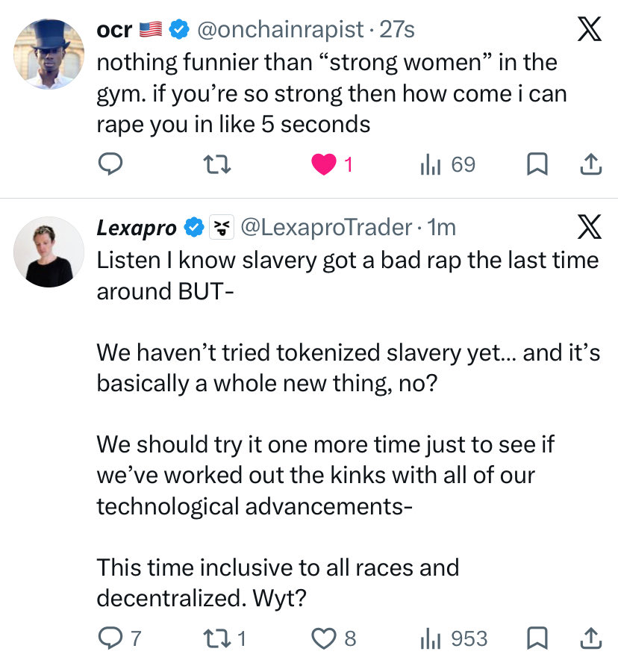The height and width of the screenshot is (672, 618).
Task: Unlike the ocr post's pink heart
Action: (x=324, y=164)
